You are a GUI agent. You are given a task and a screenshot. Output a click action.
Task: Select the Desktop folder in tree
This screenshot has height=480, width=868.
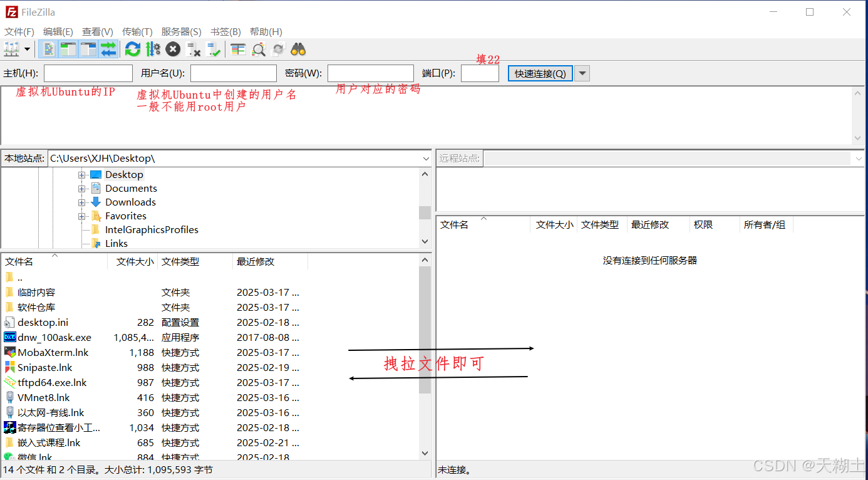(124, 175)
